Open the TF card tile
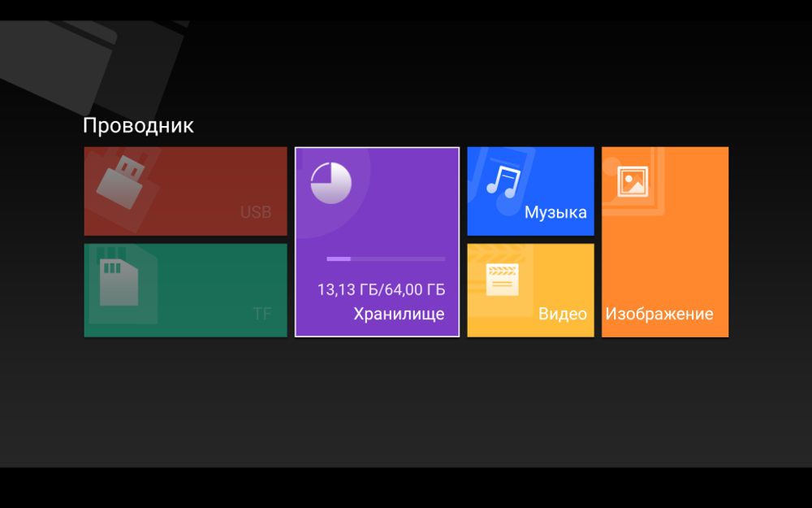 [x=185, y=289]
